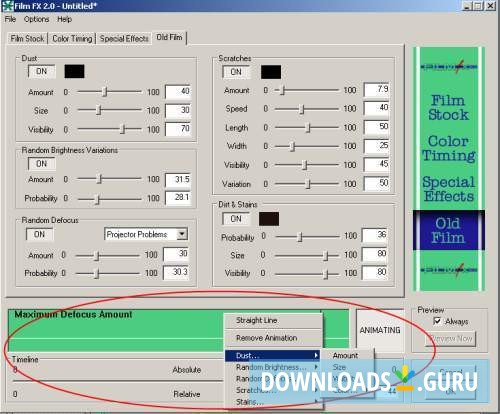Open Special Effects in the green sidebar

click(x=449, y=189)
